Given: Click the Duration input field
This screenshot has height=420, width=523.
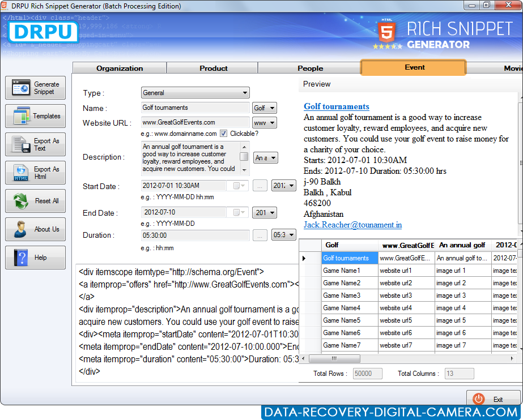Looking at the screenshot, I should [195, 235].
